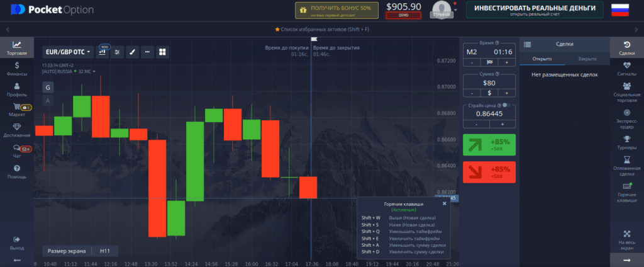Image resolution: width=644 pixels, height=267 pixels.
Task: Select the drawing brush tool
Action: pyautogui.click(x=132, y=52)
